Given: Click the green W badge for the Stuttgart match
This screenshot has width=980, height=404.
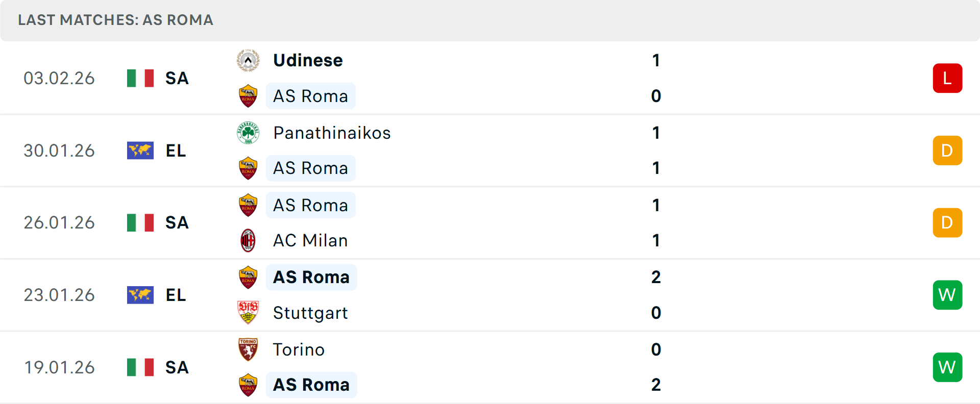Looking at the screenshot, I should point(947,295).
